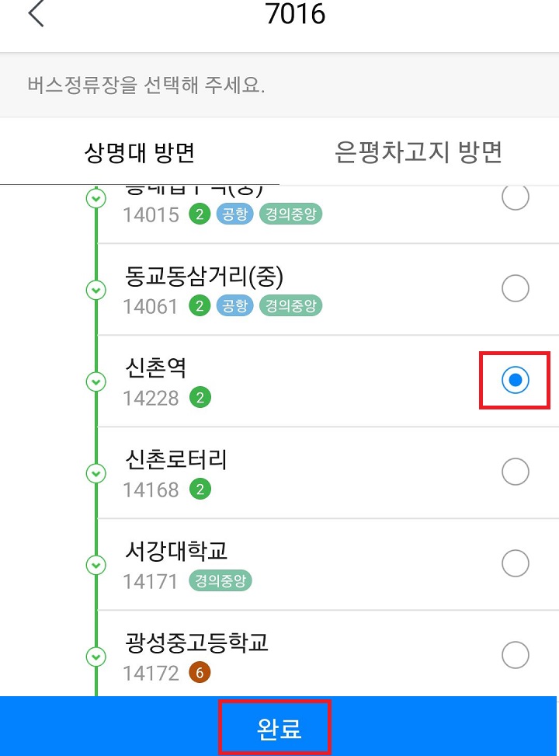The width and height of the screenshot is (559, 756).
Task: Select the radio button for 광성중고등학교
Action: (x=515, y=655)
